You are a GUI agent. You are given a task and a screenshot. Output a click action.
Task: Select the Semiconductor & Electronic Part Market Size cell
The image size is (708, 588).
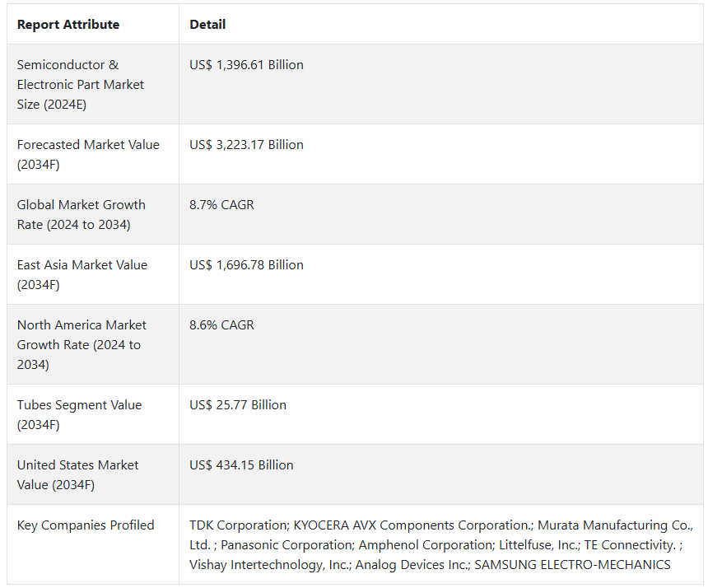pos(81,85)
